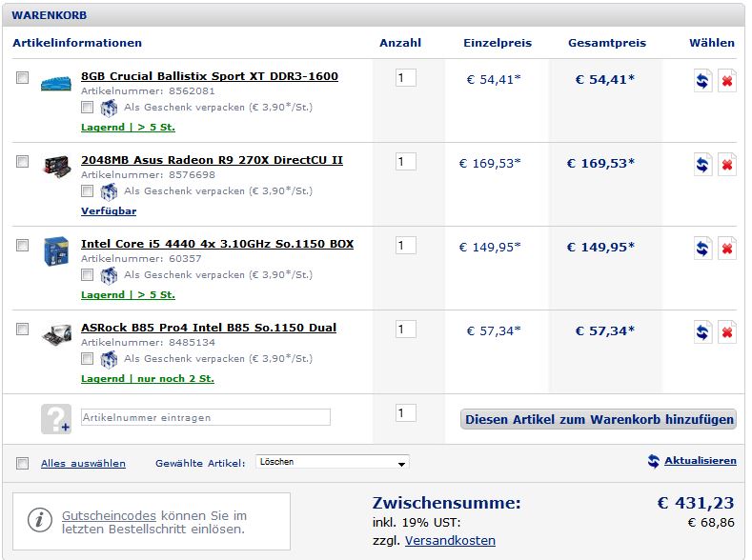
Task: Remove ASRock B85 Pro4 from the cart
Action: [x=727, y=332]
